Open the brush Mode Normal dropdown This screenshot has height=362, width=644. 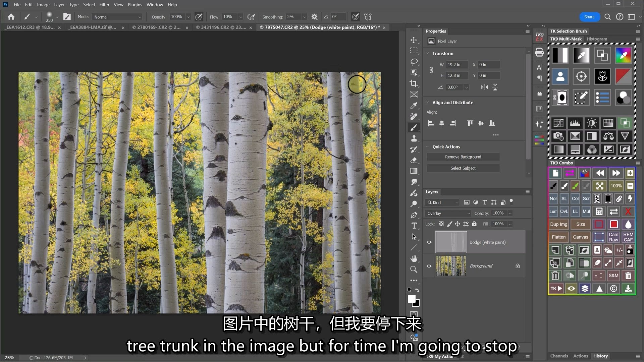tap(117, 17)
